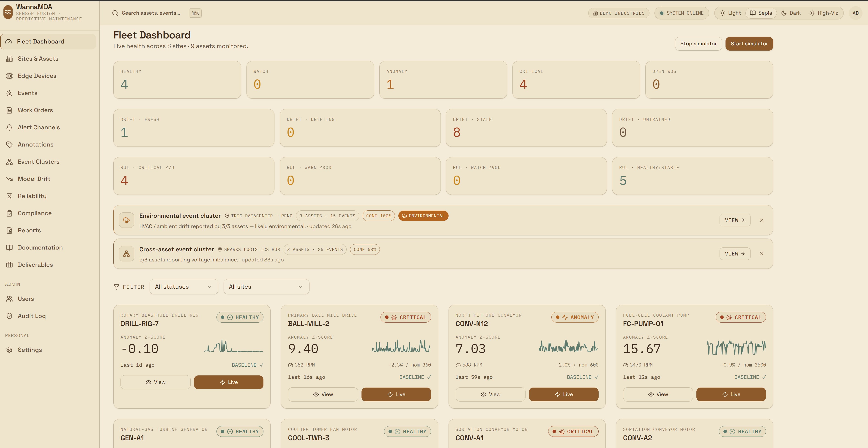View CONV-N12 asset details
This screenshot has height=448, width=868.
click(x=490, y=394)
